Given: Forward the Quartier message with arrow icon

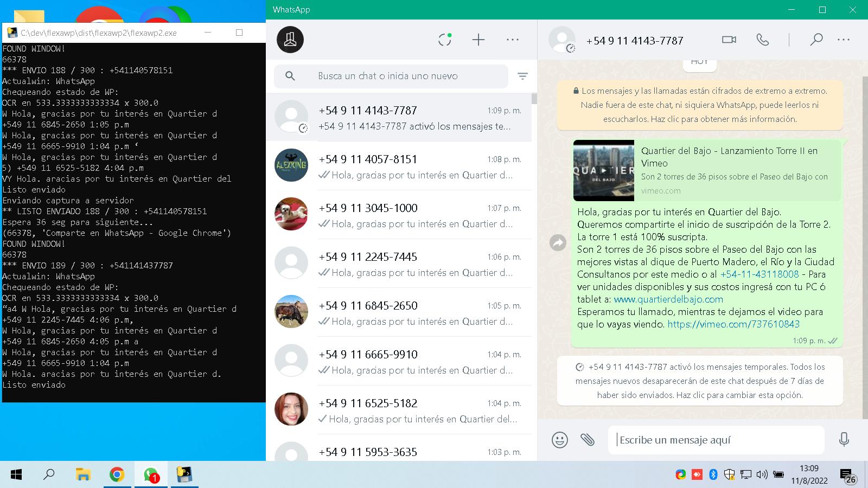Looking at the screenshot, I should pyautogui.click(x=558, y=243).
